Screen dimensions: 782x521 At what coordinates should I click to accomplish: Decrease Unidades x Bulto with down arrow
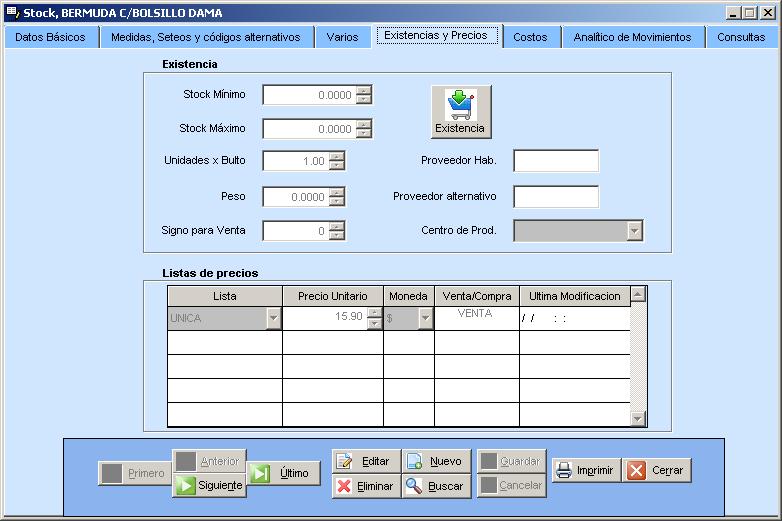point(337,166)
